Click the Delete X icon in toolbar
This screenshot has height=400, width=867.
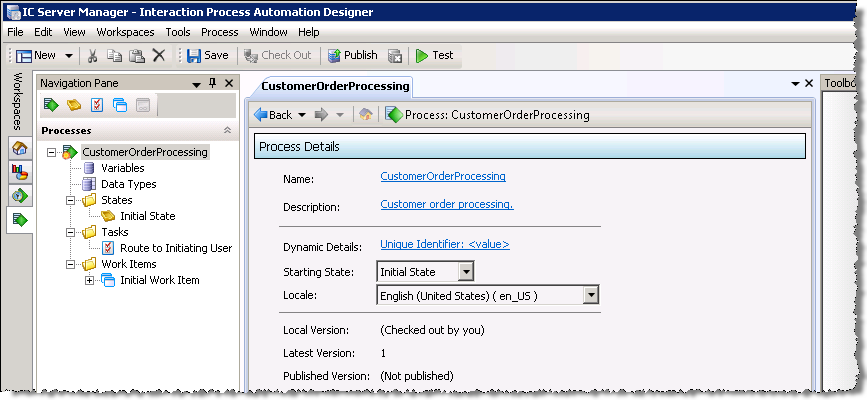[x=158, y=56]
